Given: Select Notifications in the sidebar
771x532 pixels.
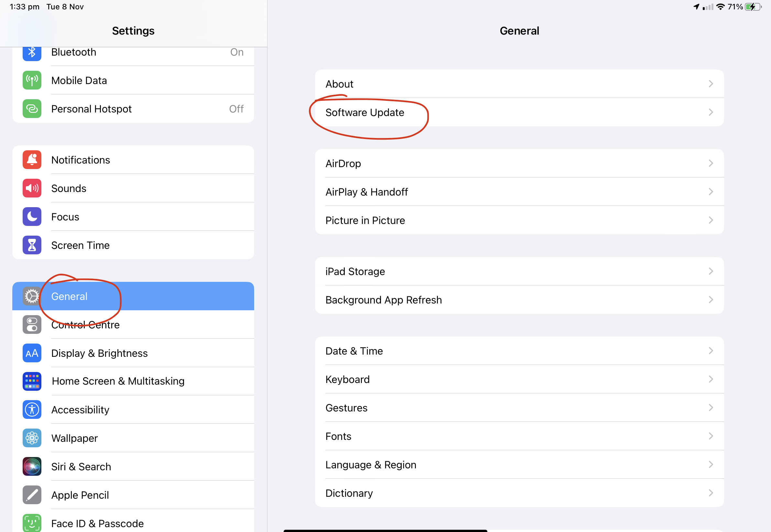Looking at the screenshot, I should [133, 160].
